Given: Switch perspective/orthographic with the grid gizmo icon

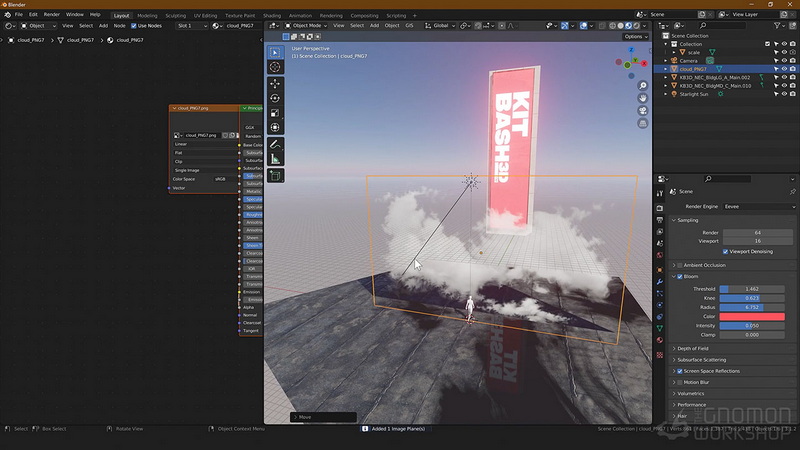Looking at the screenshot, I should coord(643,123).
